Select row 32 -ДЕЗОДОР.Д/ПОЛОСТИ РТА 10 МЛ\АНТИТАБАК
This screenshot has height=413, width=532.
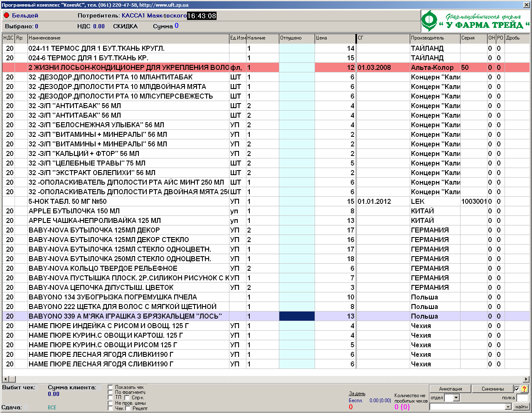coord(266,77)
